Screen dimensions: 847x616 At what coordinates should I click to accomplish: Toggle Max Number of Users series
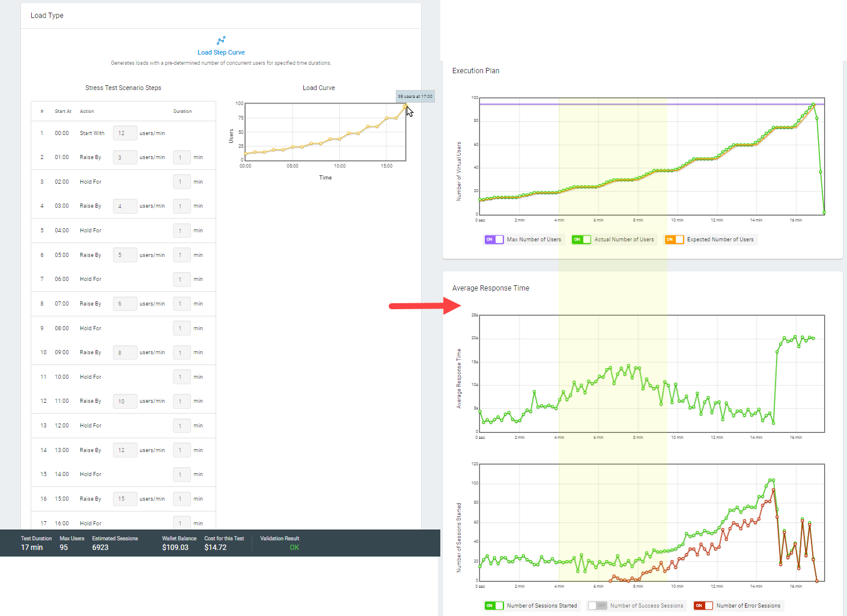[x=494, y=240]
